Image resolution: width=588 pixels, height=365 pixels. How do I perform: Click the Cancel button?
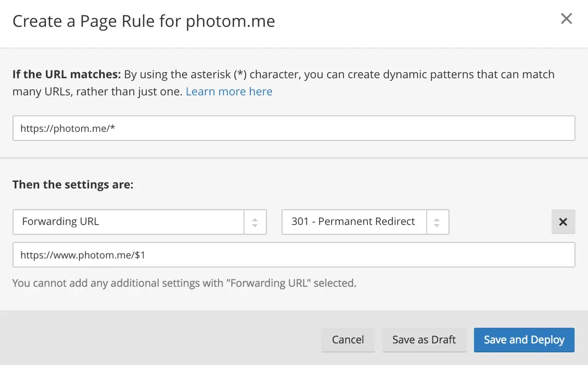pyautogui.click(x=348, y=340)
